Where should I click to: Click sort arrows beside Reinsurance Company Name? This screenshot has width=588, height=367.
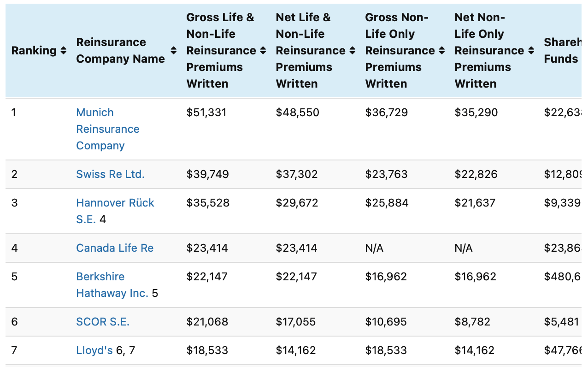click(x=174, y=51)
